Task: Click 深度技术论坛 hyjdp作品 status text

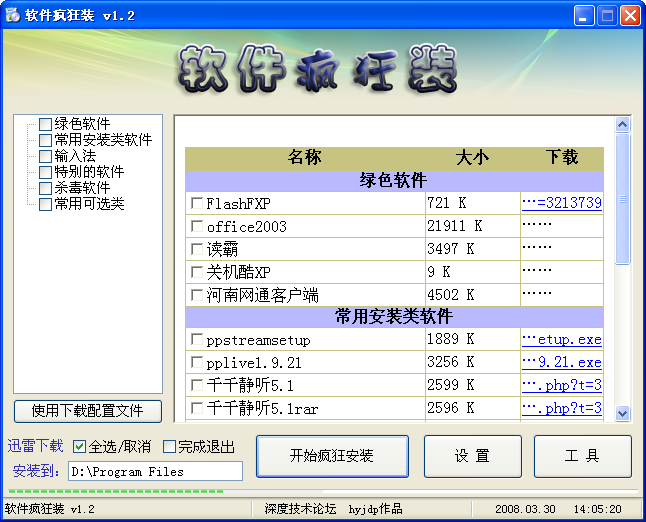Action: click(333, 510)
